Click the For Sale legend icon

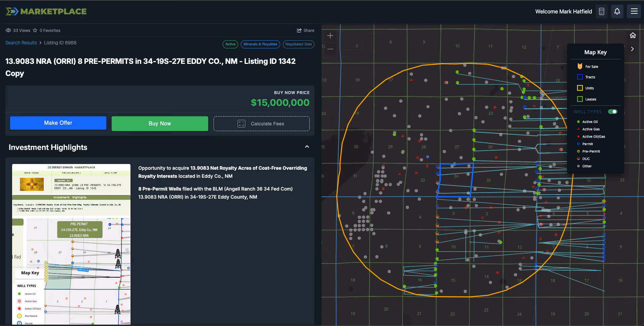click(580, 67)
